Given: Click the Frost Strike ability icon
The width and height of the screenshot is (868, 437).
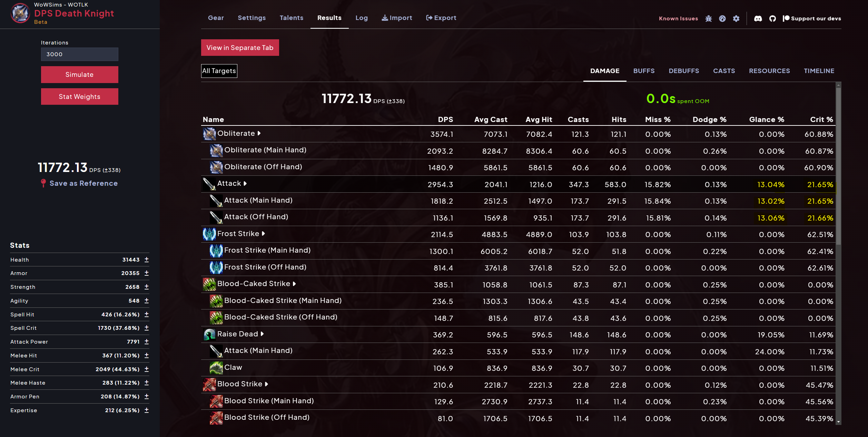Looking at the screenshot, I should coord(209,234).
